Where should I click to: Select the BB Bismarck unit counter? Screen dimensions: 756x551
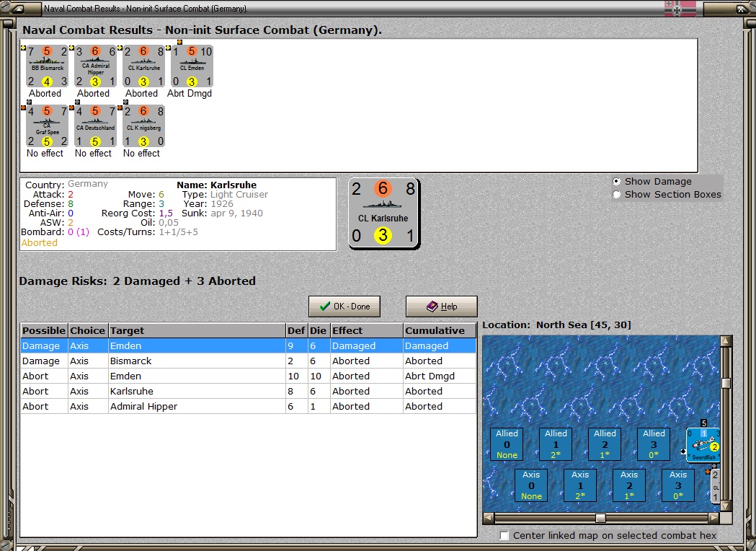pos(47,66)
